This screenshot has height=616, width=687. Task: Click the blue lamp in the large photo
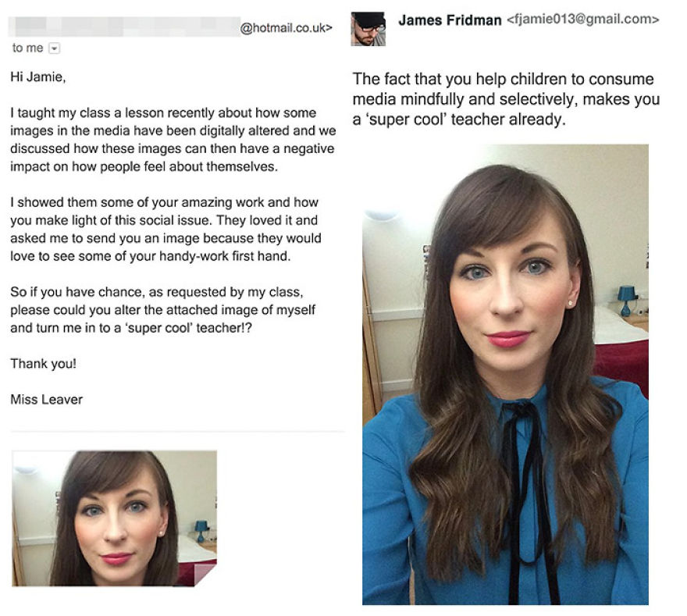coord(625,301)
